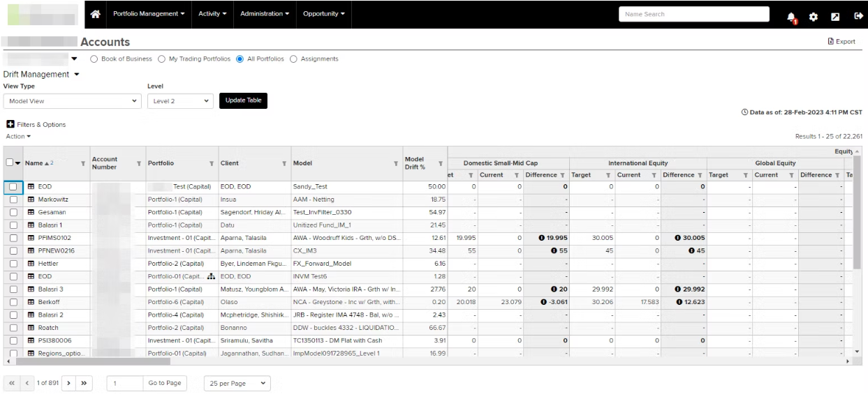Click the table horizontal scrollbar thumb
The image size is (868, 399).
tap(91, 361)
